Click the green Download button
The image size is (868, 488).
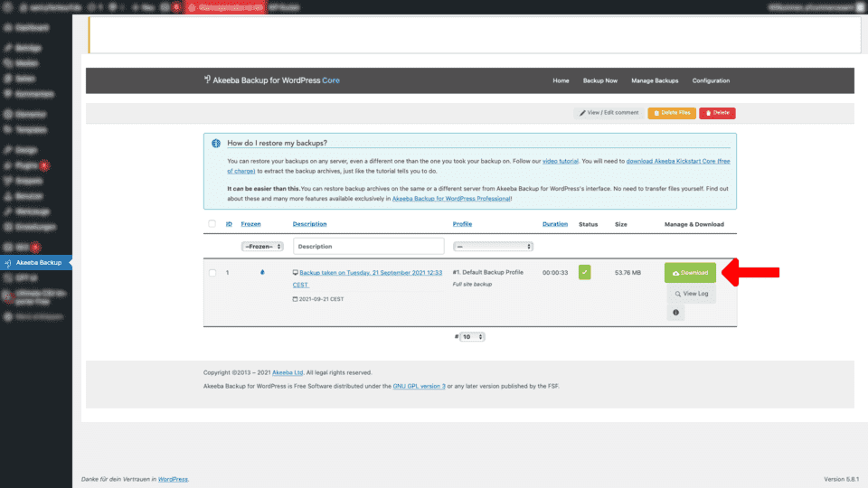[x=690, y=273]
